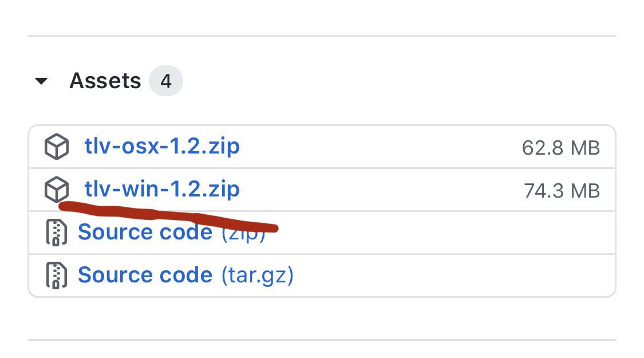Viewport: 644px width, 358px height.
Task: Collapse the Assets disclosure triangle
Action: (41, 81)
